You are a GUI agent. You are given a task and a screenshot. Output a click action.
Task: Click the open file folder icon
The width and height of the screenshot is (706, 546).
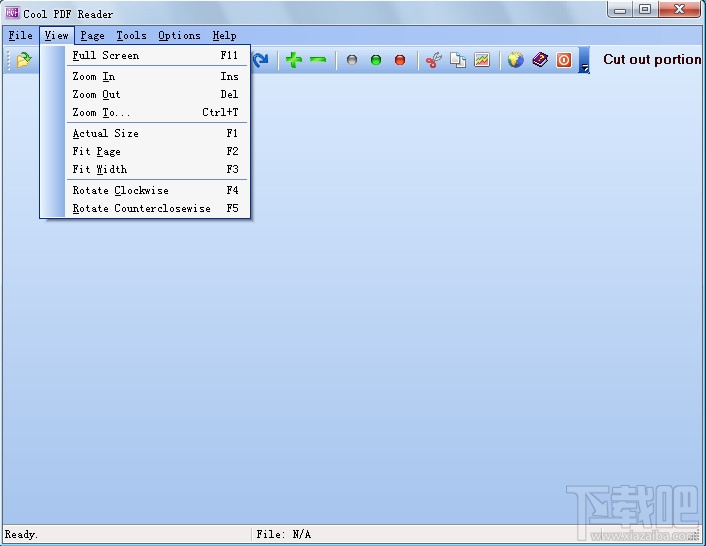click(24, 60)
